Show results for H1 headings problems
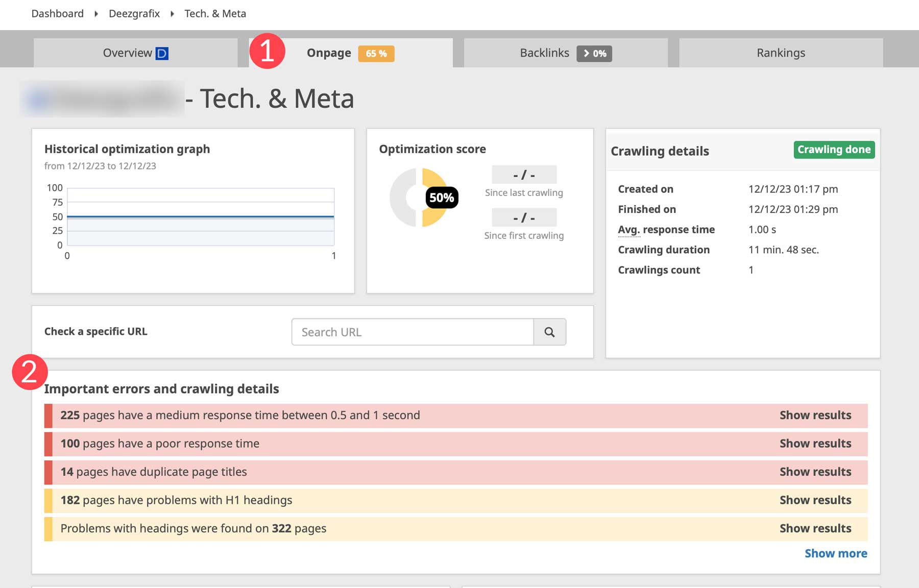This screenshot has width=919, height=588. pyautogui.click(x=815, y=500)
